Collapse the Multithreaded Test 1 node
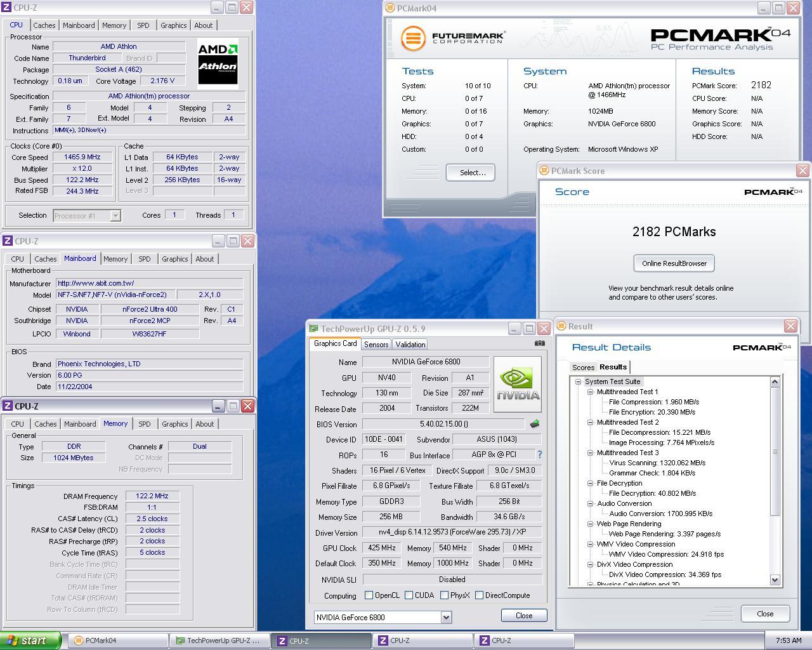This screenshot has height=650, width=812. click(x=590, y=392)
